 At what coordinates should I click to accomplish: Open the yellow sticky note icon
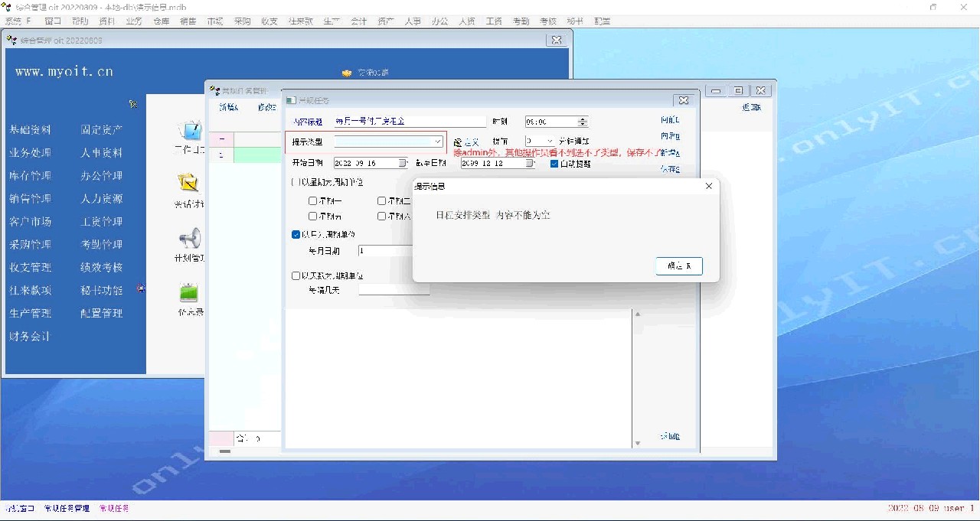tap(188, 183)
